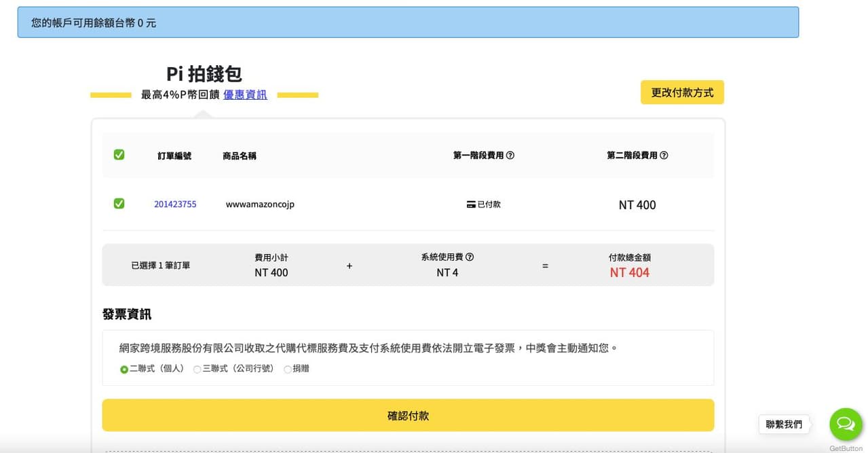Click 訂單編號 column header
Screen dimensions: 868x453
(174, 156)
